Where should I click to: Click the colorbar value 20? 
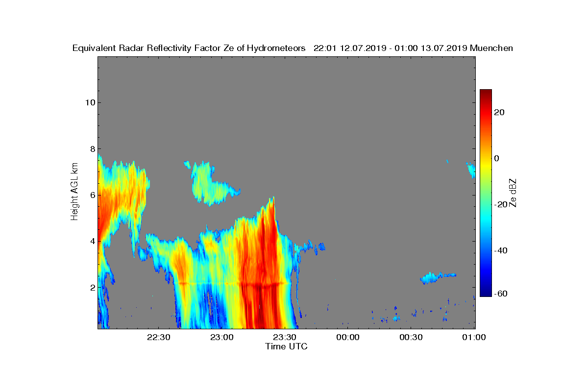pos(500,112)
